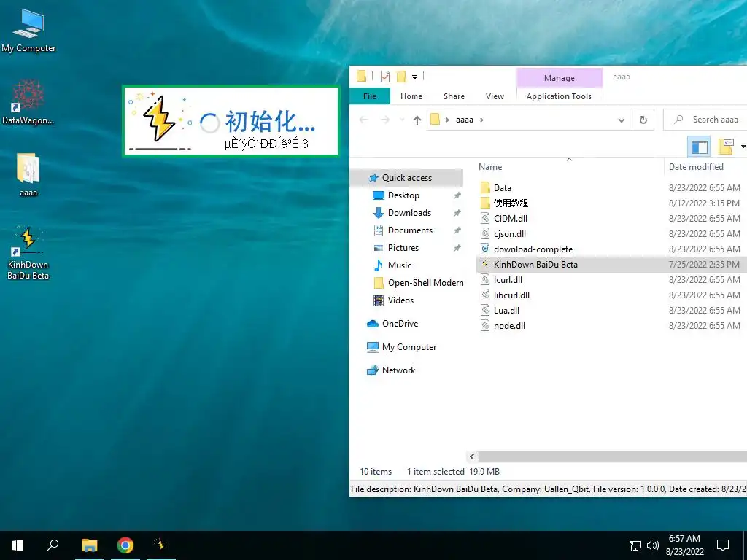Open network status tray icon
Image resolution: width=747 pixels, height=560 pixels.
click(x=635, y=545)
